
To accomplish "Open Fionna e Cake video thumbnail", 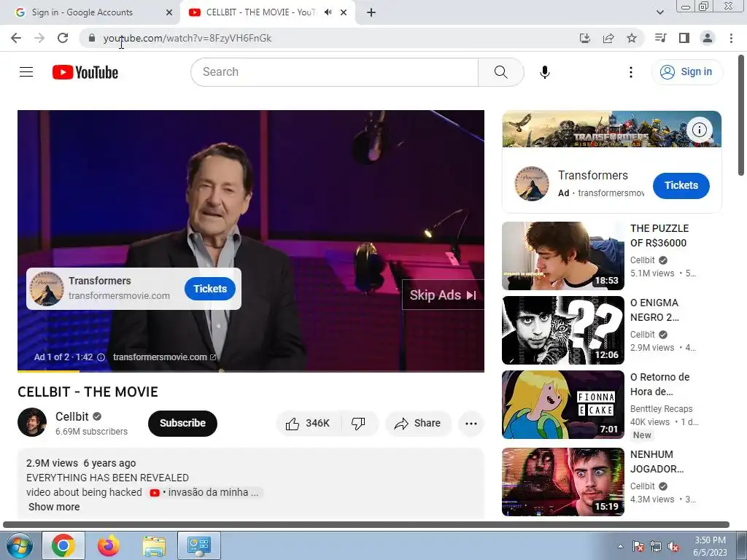I will (562, 405).
